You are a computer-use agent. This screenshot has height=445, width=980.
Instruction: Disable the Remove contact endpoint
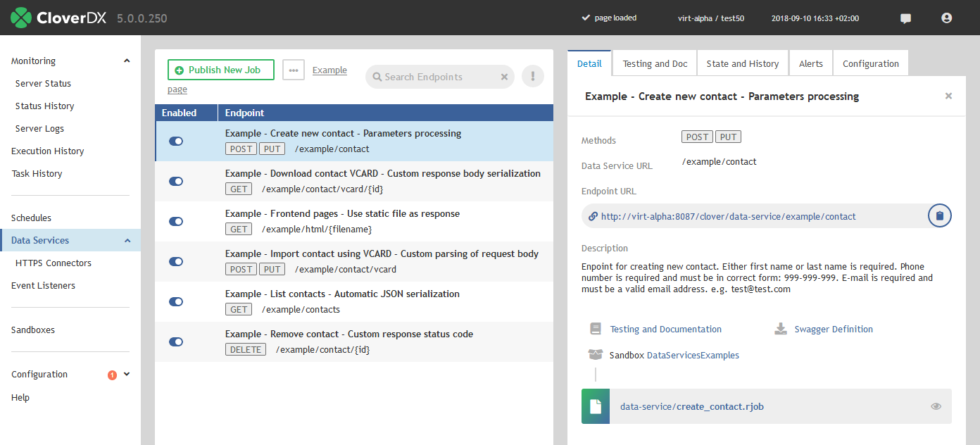click(x=175, y=341)
